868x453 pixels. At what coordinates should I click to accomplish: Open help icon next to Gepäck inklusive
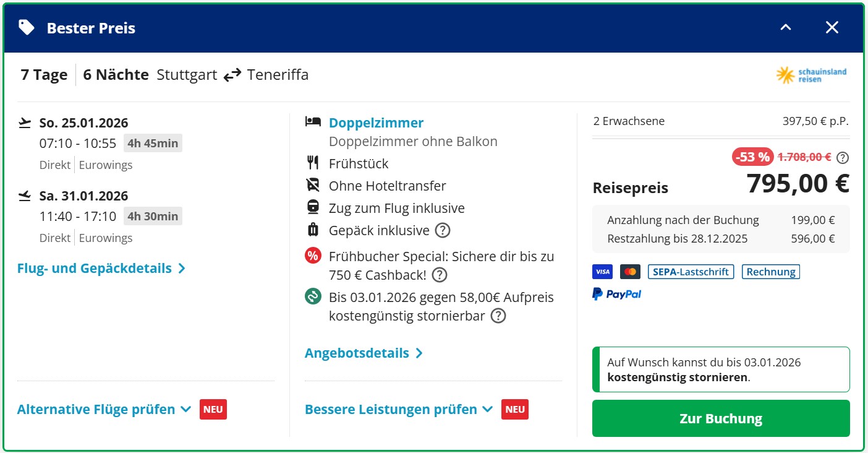442,231
